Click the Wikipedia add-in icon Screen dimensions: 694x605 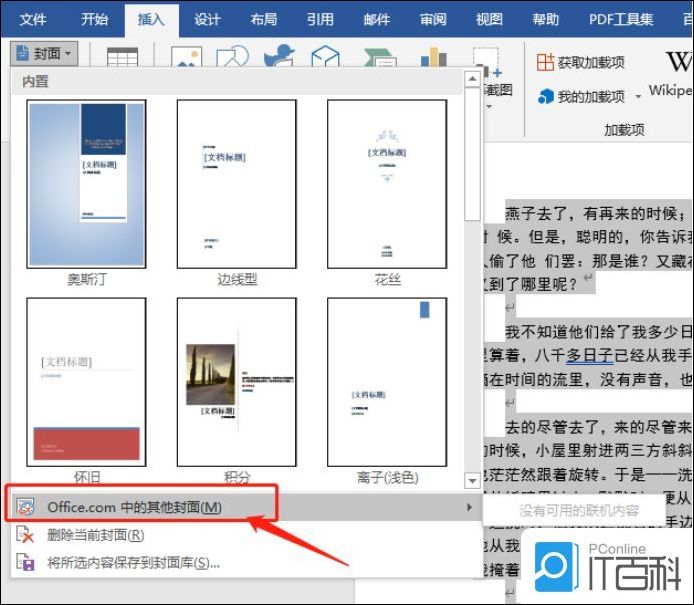678,62
